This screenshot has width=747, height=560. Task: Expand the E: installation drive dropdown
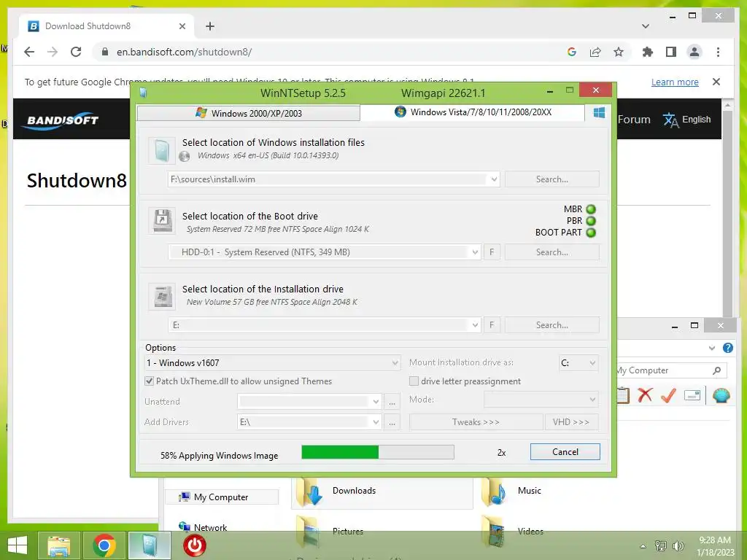click(474, 324)
